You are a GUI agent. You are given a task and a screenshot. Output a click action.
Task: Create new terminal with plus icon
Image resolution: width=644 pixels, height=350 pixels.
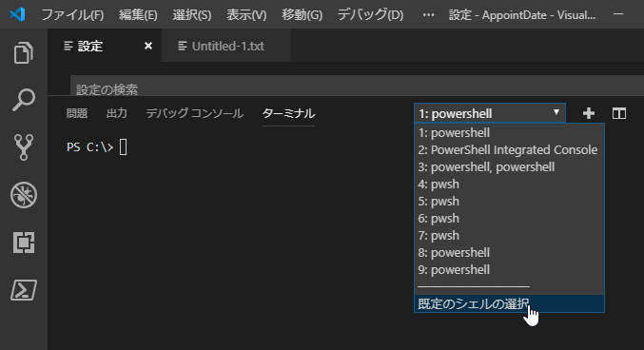[589, 113]
